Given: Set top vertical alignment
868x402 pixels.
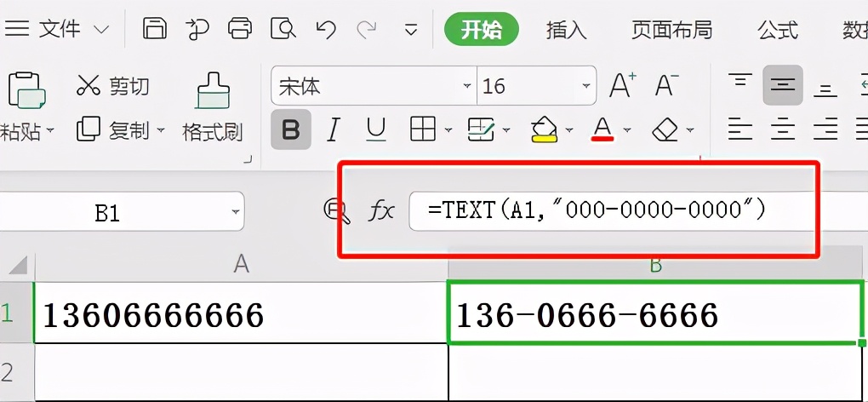Looking at the screenshot, I should click(x=740, y=82).
